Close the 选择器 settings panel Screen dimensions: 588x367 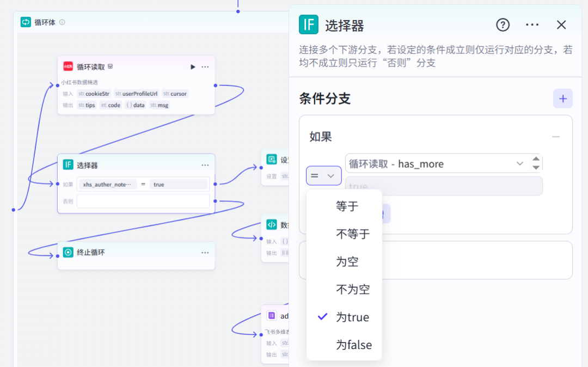561,25
